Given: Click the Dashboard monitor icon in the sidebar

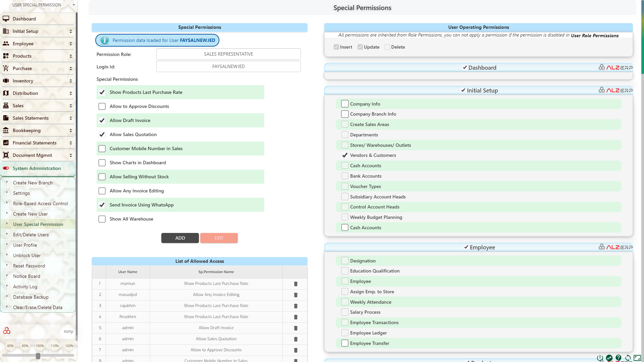Looking at the screenshot, I should tap(6, 19).
